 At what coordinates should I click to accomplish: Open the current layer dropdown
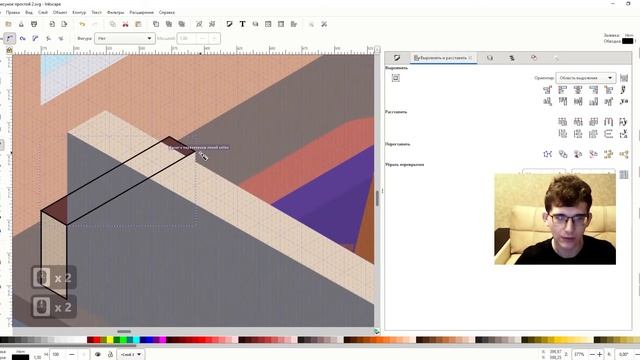[x=131, y=354]
